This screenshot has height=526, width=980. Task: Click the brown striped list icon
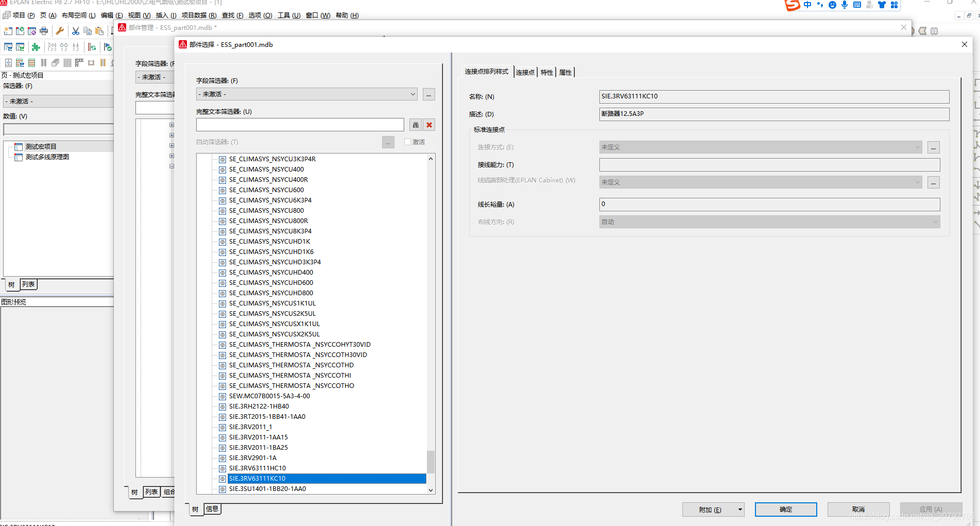click(32, 63)
